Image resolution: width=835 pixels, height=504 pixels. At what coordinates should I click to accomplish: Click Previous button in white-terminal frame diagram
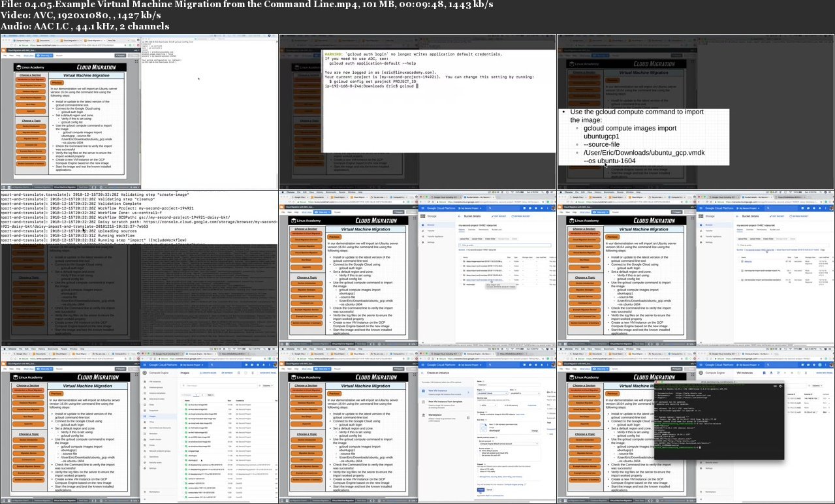click(57, 83)
